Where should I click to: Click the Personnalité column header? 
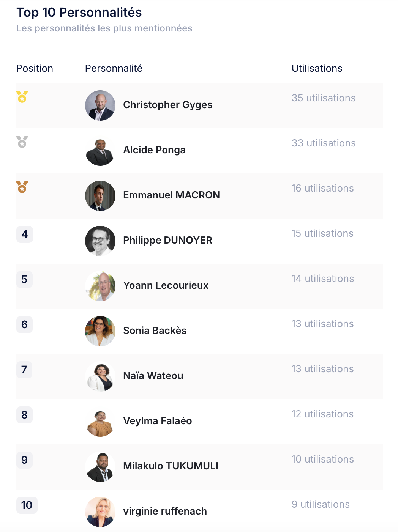114,68
